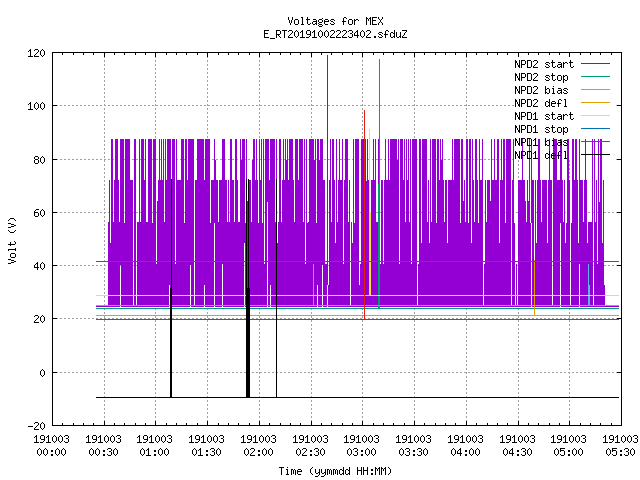Click the 60 y-axis tick label
The height and width of the screenshot is (480, 640).
(x=40, y=213)
